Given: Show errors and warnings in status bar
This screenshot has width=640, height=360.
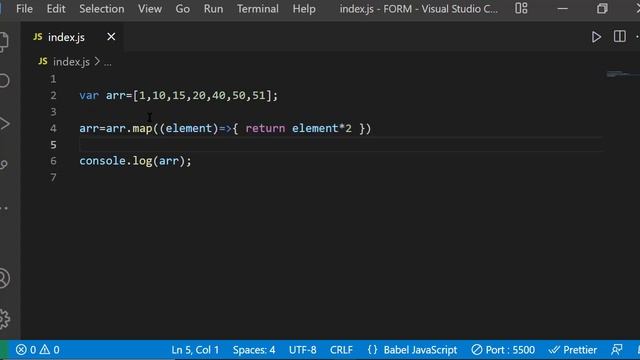Looking at the screenshot, I should click(38, 350).
